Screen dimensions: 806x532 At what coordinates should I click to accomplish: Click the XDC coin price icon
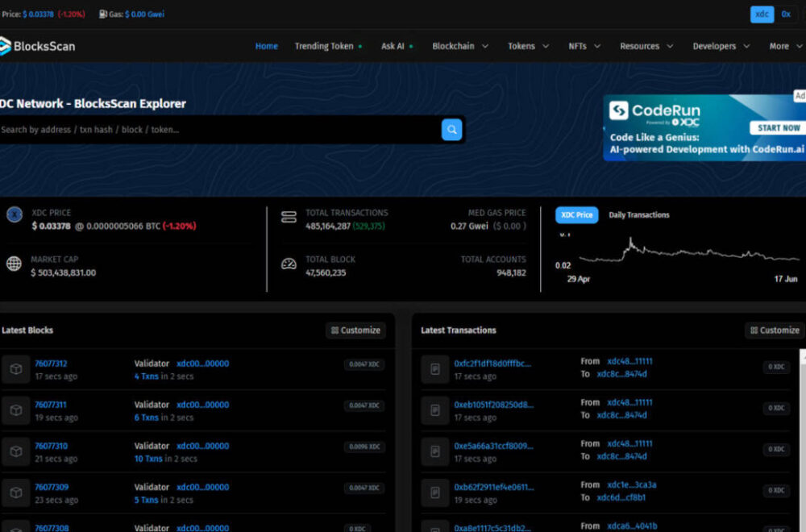click(15, 214)
